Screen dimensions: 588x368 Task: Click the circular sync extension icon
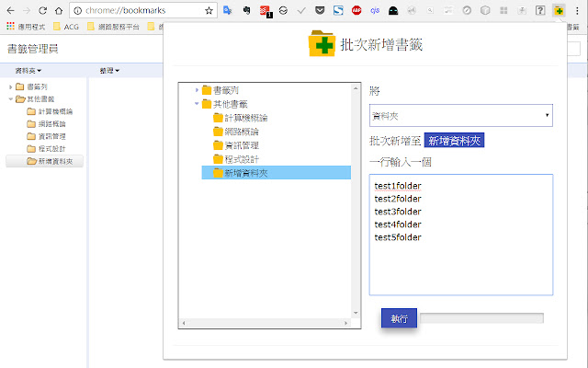pyautogui.click(x=283, y=10)
